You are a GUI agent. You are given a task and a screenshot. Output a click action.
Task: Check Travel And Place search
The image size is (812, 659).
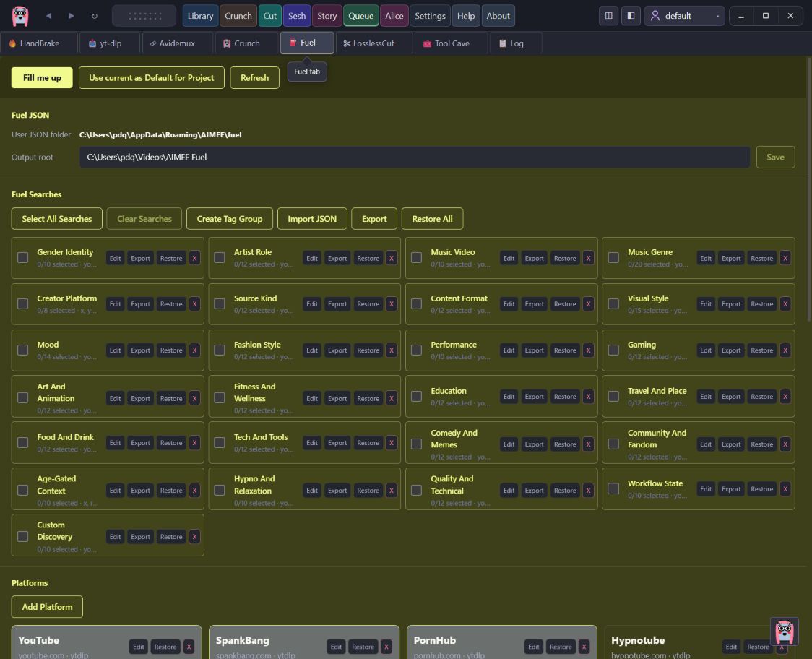(613, 396)
